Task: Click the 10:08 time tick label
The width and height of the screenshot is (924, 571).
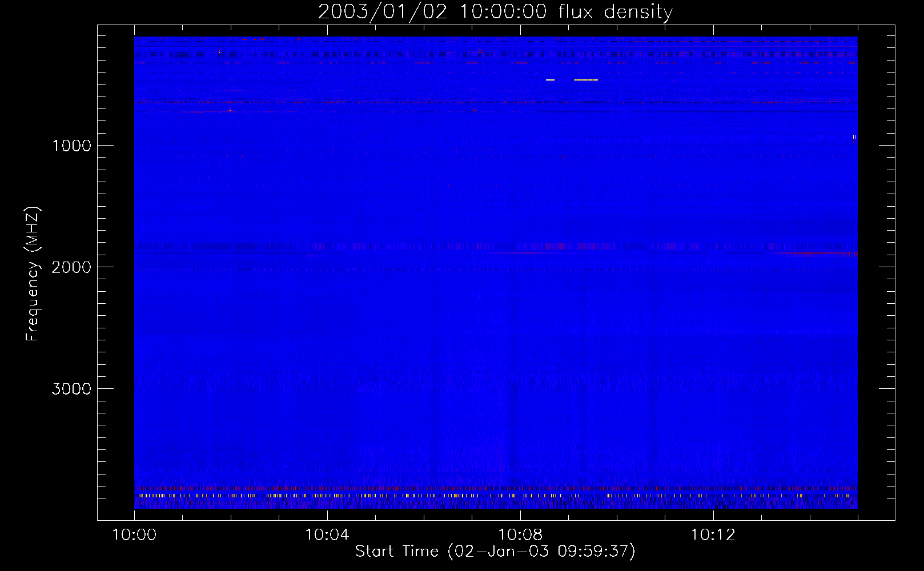Action: (x=520, y=534)
